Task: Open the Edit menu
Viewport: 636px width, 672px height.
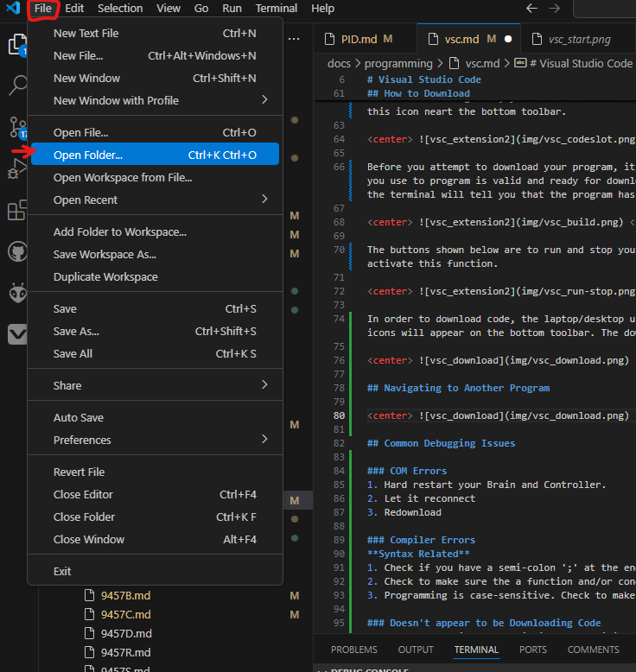Action: pyautogui.click(x=74, y=8)
